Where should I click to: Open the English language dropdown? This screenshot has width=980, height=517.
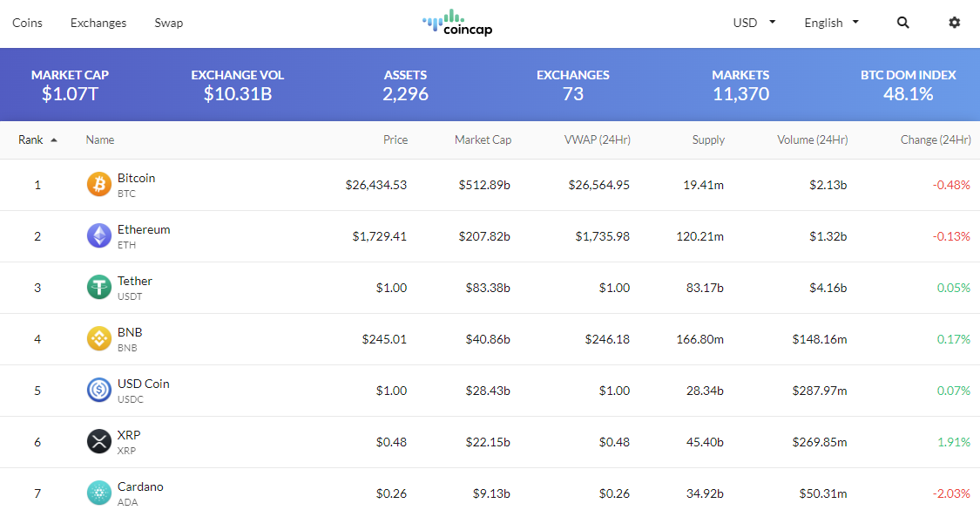pos(831,23)
